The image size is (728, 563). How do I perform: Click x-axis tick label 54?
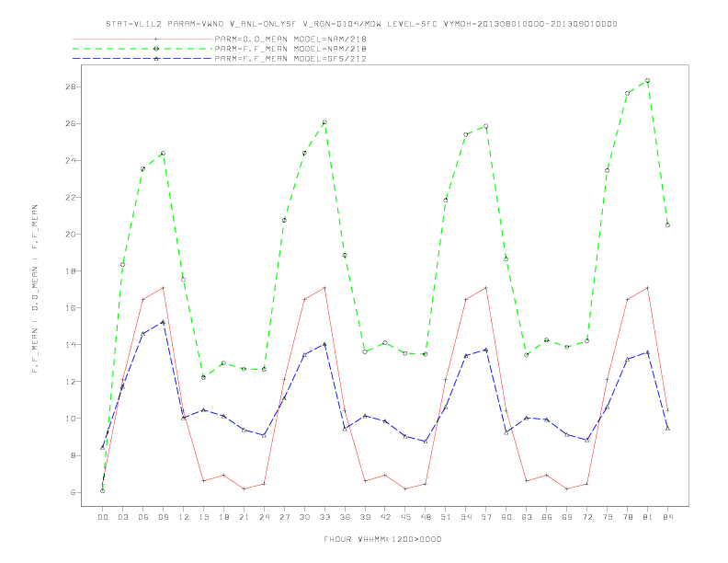[x=466, y=517]
